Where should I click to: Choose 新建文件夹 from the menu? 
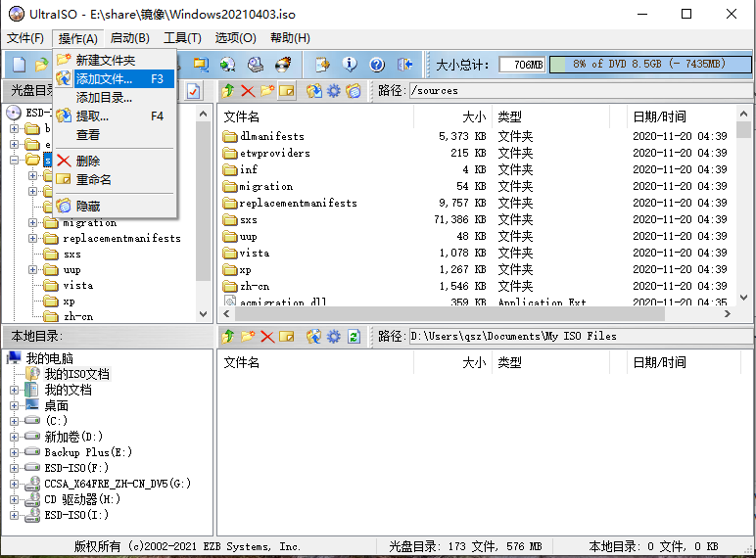point(115,61)
